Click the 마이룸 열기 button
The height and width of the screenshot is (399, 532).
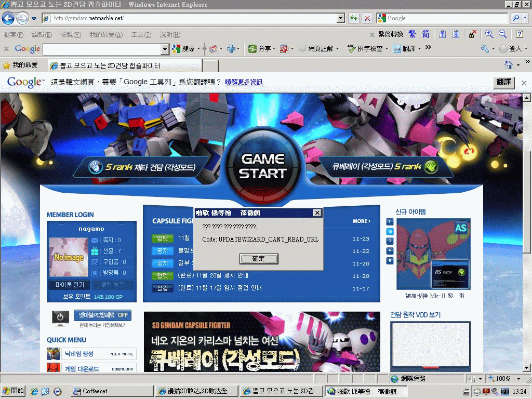[x=70, y=285]
